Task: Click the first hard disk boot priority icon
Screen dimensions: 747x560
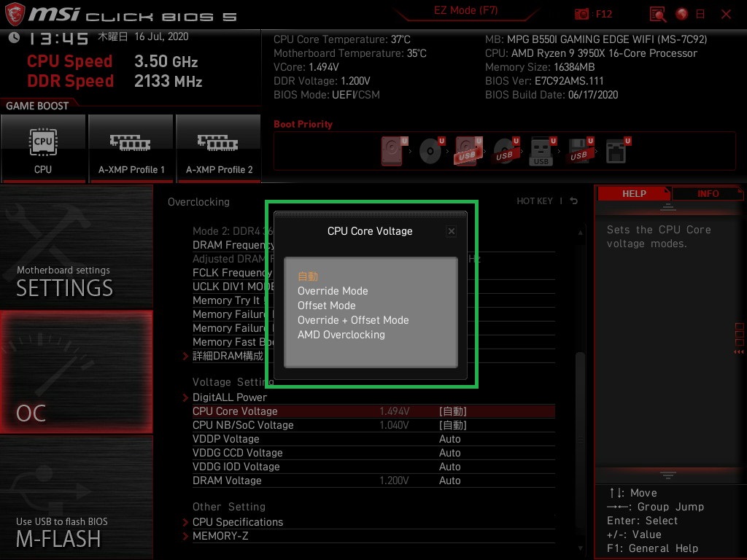Action: [x=394, y=151]
